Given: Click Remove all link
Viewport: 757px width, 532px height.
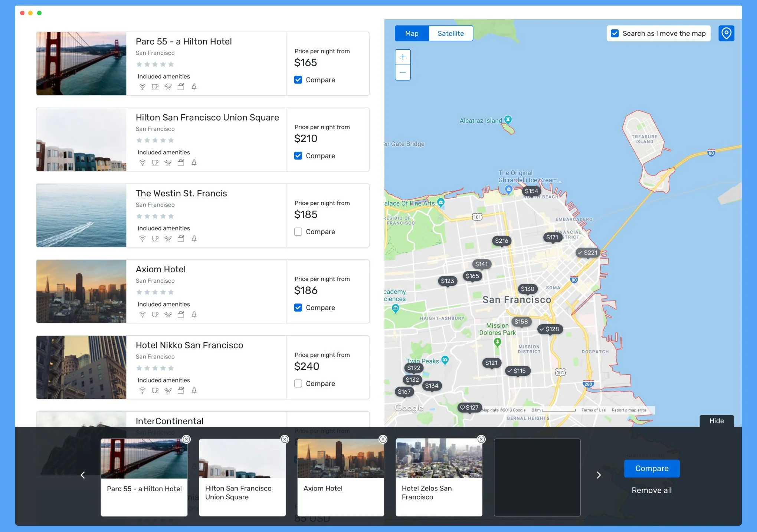Looking at the screenshot, I should pos(651,490).
